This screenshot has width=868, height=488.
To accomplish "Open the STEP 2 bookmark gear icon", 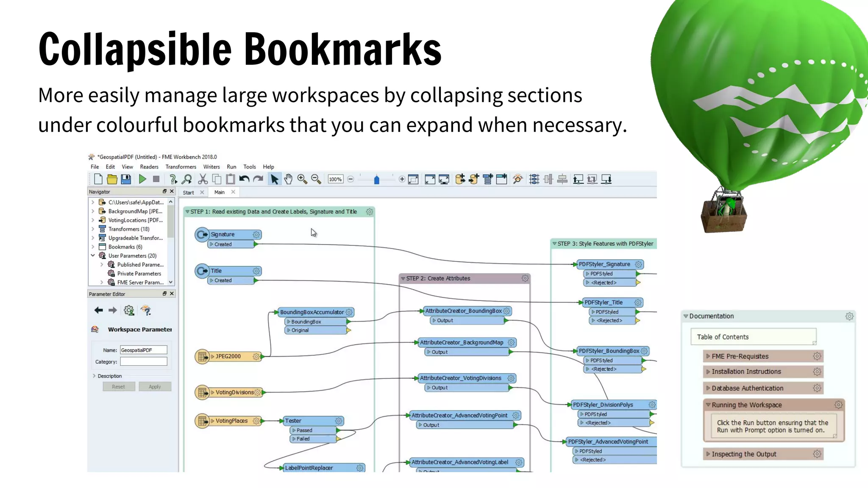I will pyautogui.click(x=525, y=278).
